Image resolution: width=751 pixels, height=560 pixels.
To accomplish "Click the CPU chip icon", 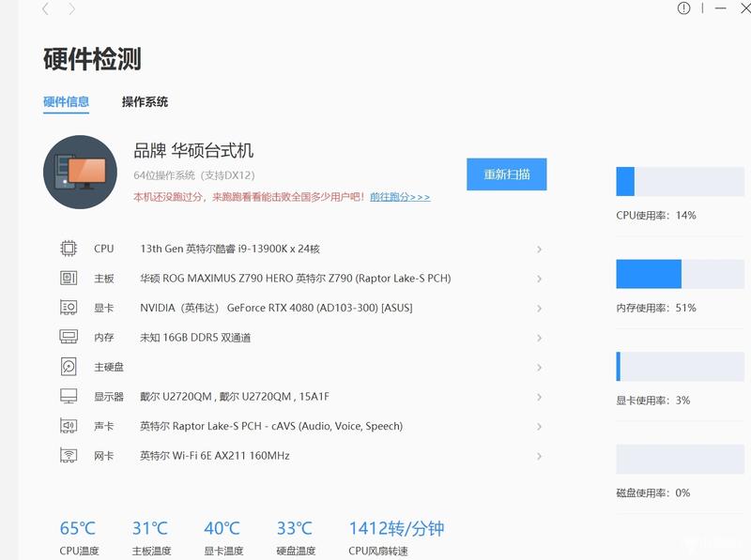I will point(69,249).
